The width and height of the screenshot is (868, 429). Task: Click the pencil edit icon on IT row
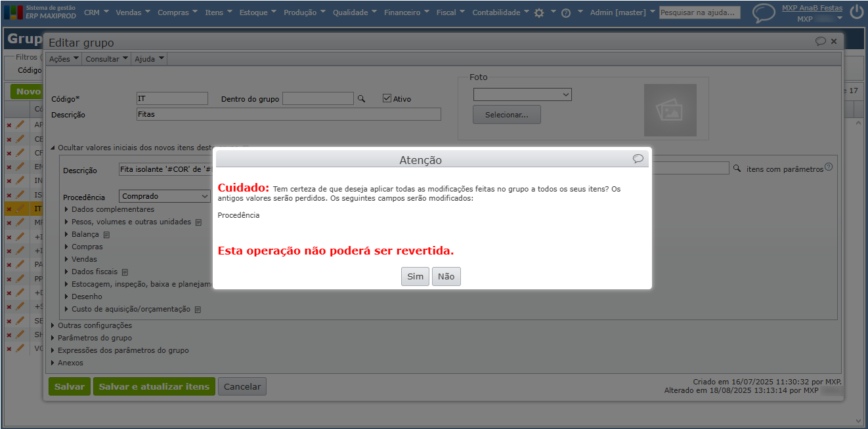(x=20, y=209)
